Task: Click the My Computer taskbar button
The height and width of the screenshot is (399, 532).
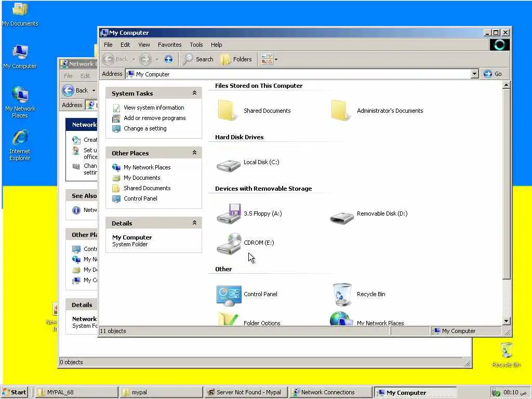Action: coord(415,393)
